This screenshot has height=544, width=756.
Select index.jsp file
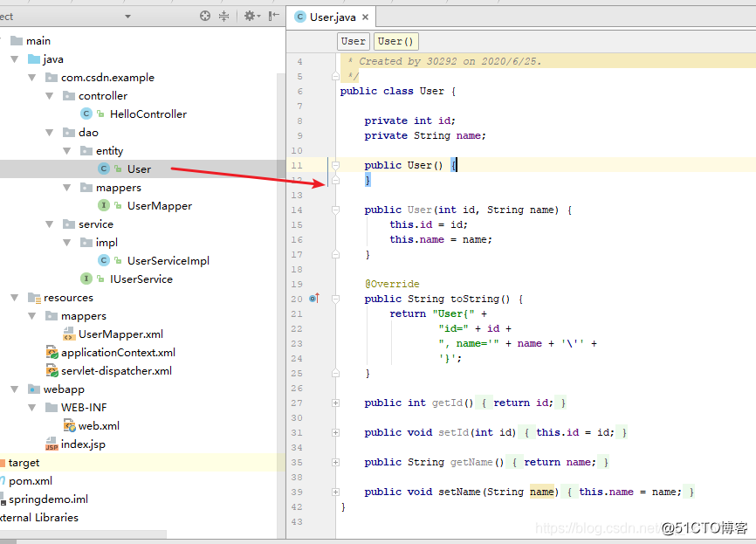click(83, 444)
